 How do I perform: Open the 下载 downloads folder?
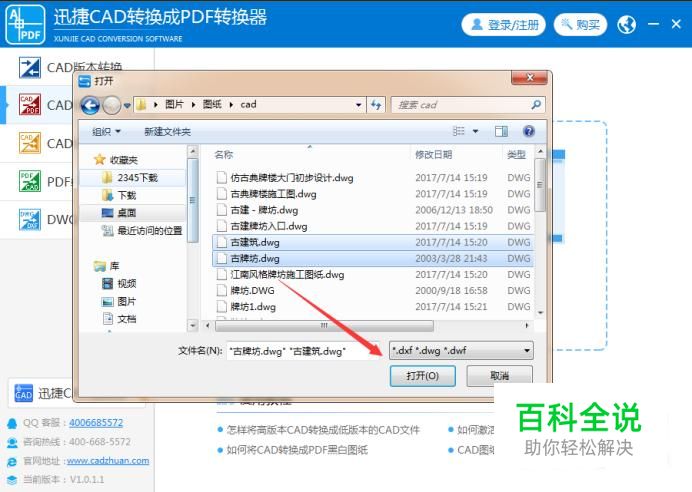(119, 195)
